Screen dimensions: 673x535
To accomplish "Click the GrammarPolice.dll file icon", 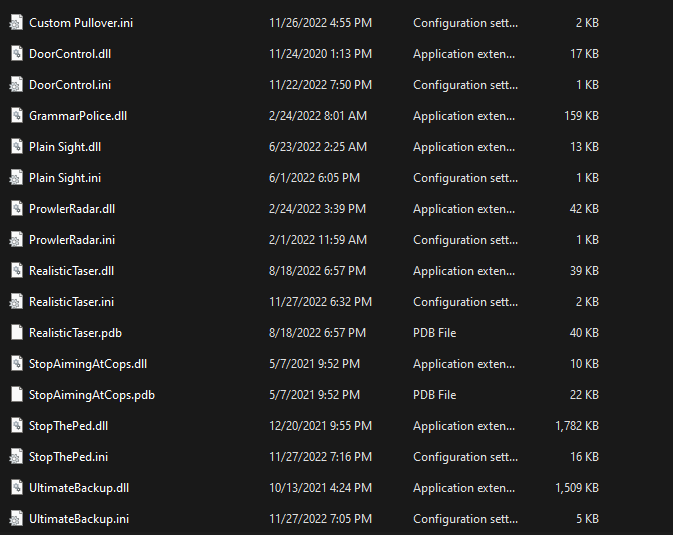I will (16, 115).
